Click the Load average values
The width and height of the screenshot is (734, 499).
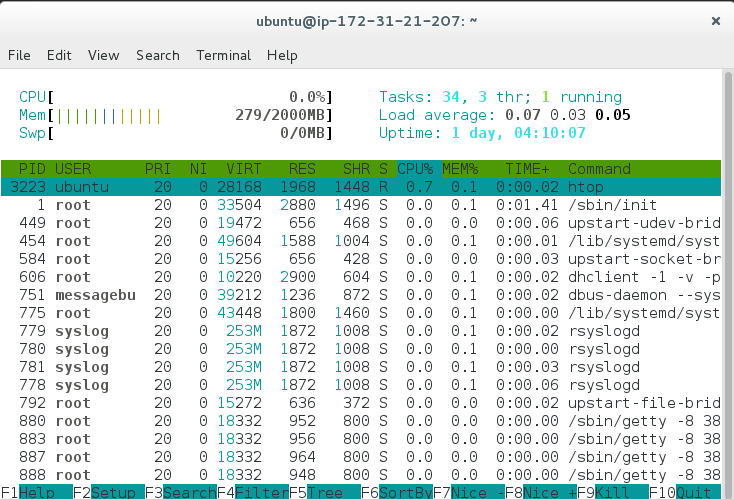(567, 115)
